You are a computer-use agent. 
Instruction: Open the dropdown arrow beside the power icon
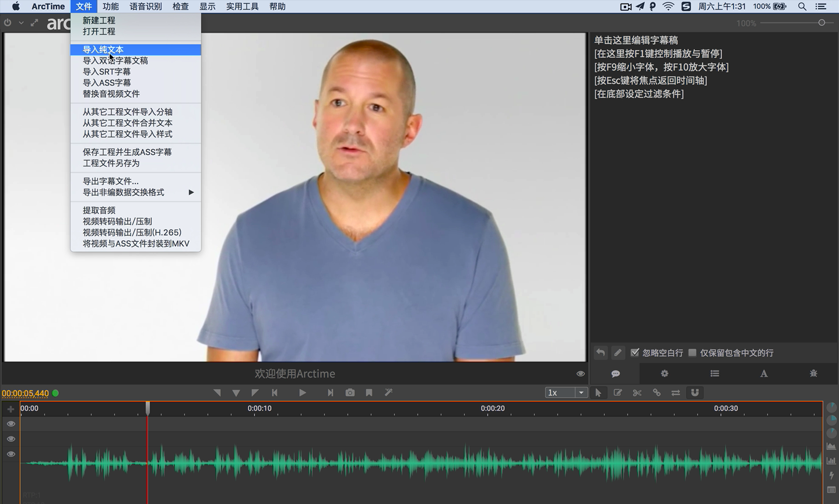point(21,23)
